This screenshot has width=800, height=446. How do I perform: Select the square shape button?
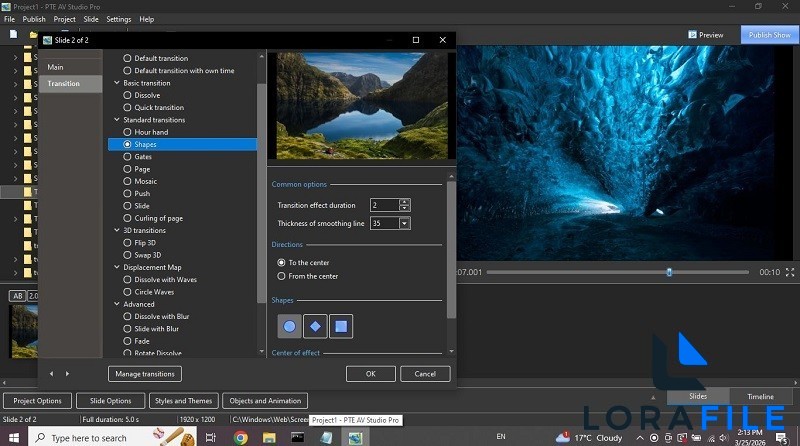[341, 326]
